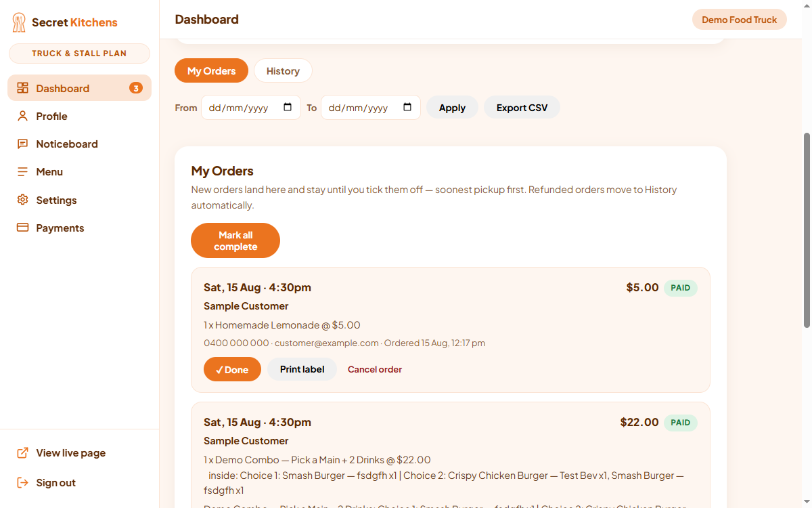Viewport: 812px width, 508px height.
Task: Click the '1 x Homemade Lemonade @ $5.00' line
Action: click(282, 325)
